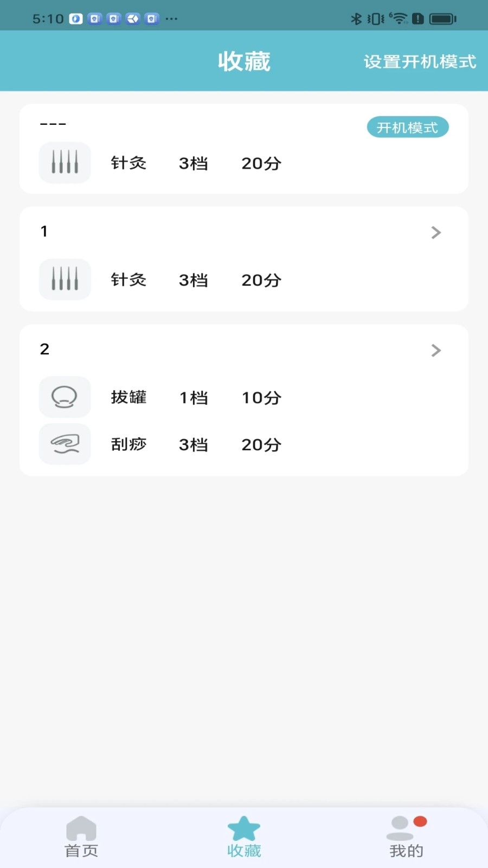Tap the scraping (刮痧) hand icon
488x868 pixels.
[65, 444]
